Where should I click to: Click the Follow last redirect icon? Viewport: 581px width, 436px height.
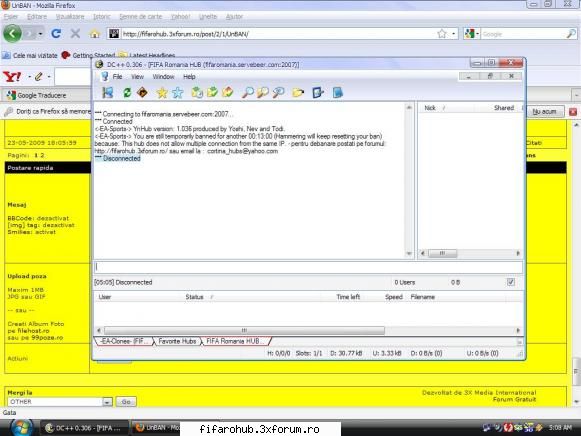(x=142, y=93)
